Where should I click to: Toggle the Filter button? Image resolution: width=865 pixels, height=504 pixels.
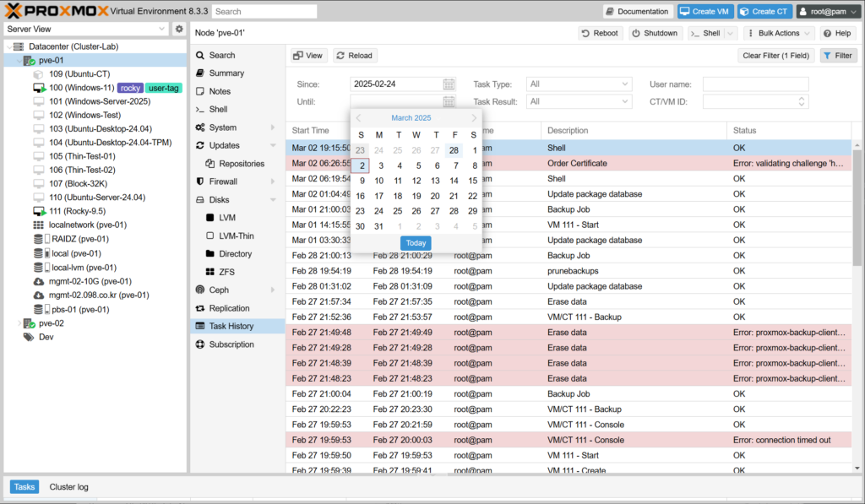click(x=838, y=56)
